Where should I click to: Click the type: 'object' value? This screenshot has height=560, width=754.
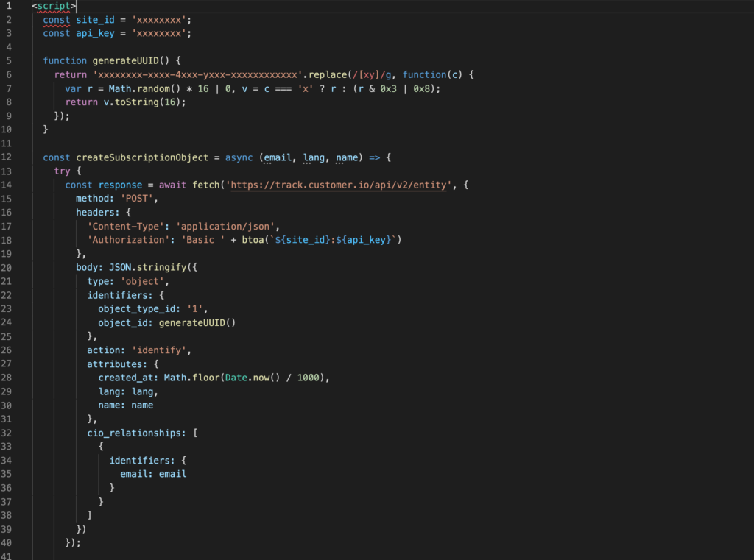click(x=142, y=282)
